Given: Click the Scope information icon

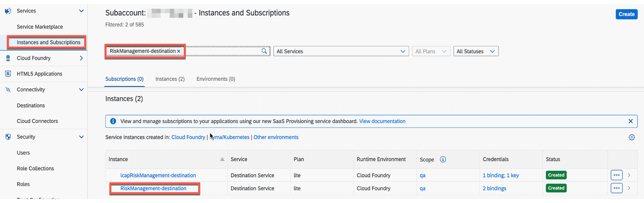Looking at the screenshot, I should tap(443, 159).
